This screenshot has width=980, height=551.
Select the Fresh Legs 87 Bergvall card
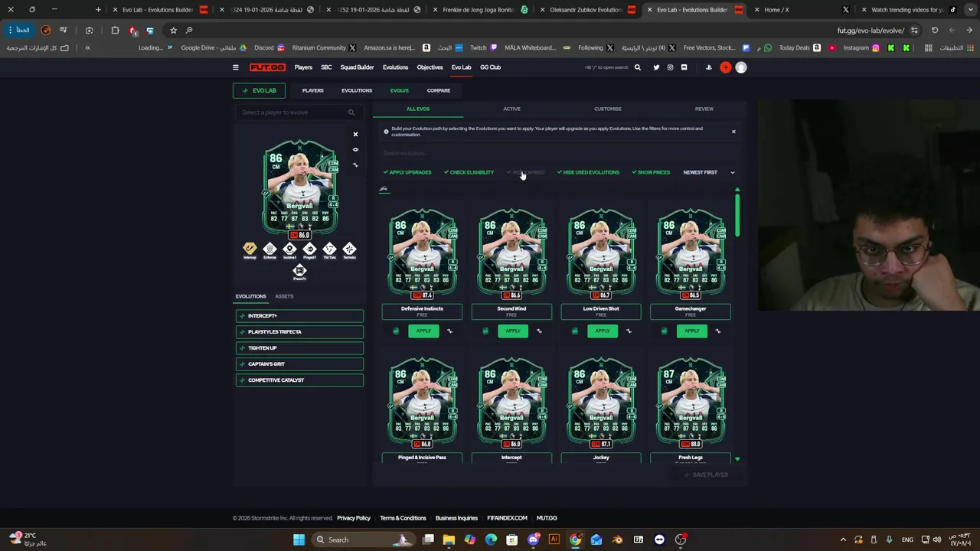[691, 403]
